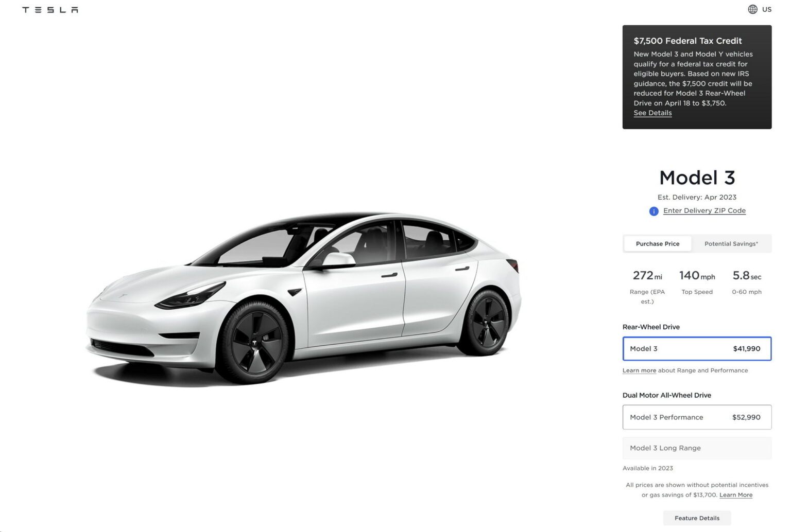Click the blue info icon by ZIP code
The height and width of the screenshot is (532, 791).
coord(654,211)
